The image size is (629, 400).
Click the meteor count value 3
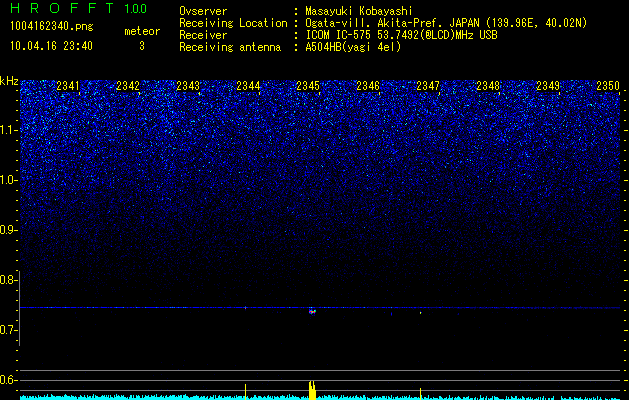pyautogui.click(x=142, y=46)
